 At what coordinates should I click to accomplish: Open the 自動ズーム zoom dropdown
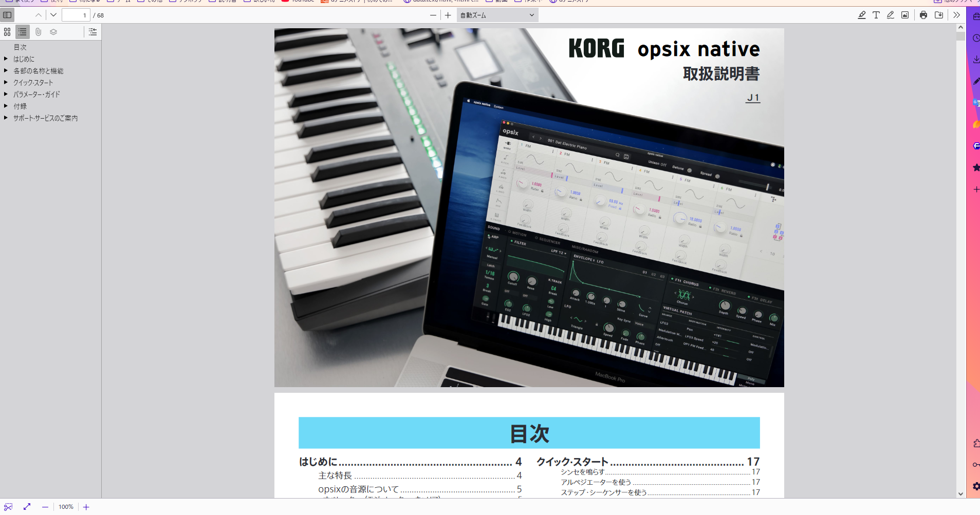(497, 15)
